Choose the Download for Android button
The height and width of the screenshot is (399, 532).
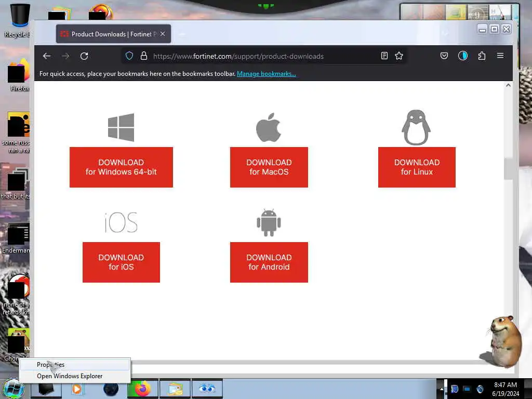[269, 262]
